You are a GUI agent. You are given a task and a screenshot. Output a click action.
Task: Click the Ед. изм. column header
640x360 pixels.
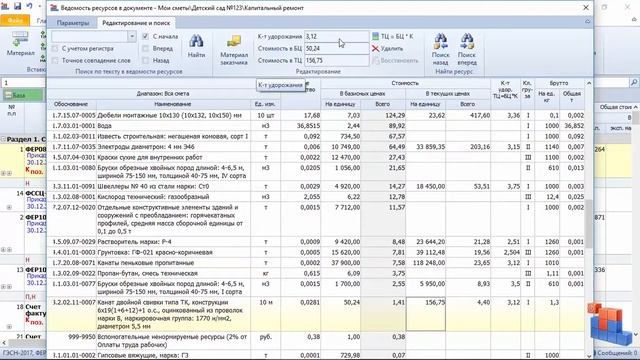265,104
